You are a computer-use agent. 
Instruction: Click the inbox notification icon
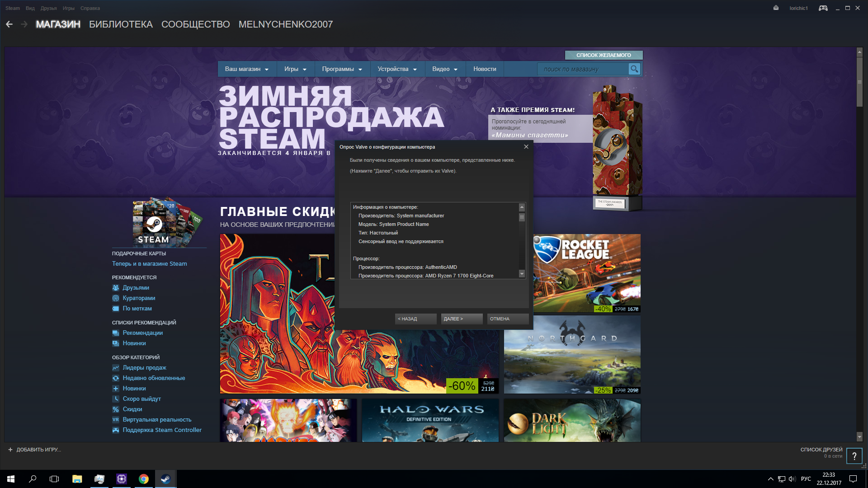tap(776, 8)
